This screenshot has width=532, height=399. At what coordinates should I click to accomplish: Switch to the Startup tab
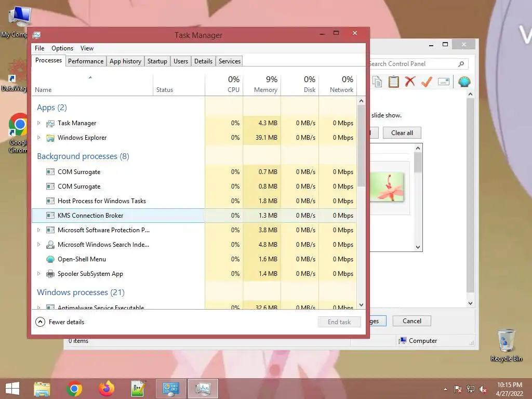157,61
